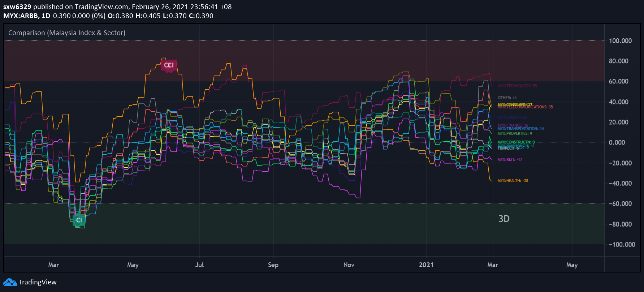
Task: Click the MYX:TECHNOLOGY: 55 series label
Action: coord(517,86)
